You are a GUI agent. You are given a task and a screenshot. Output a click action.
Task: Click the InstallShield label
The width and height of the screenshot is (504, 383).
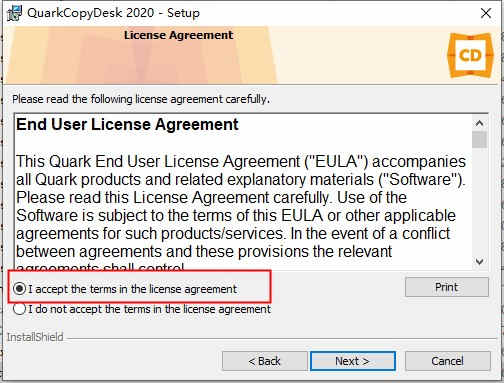point(35,337)
